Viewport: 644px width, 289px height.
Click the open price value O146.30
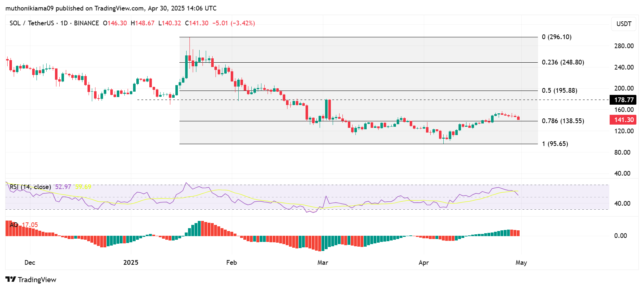coord(115,23)
